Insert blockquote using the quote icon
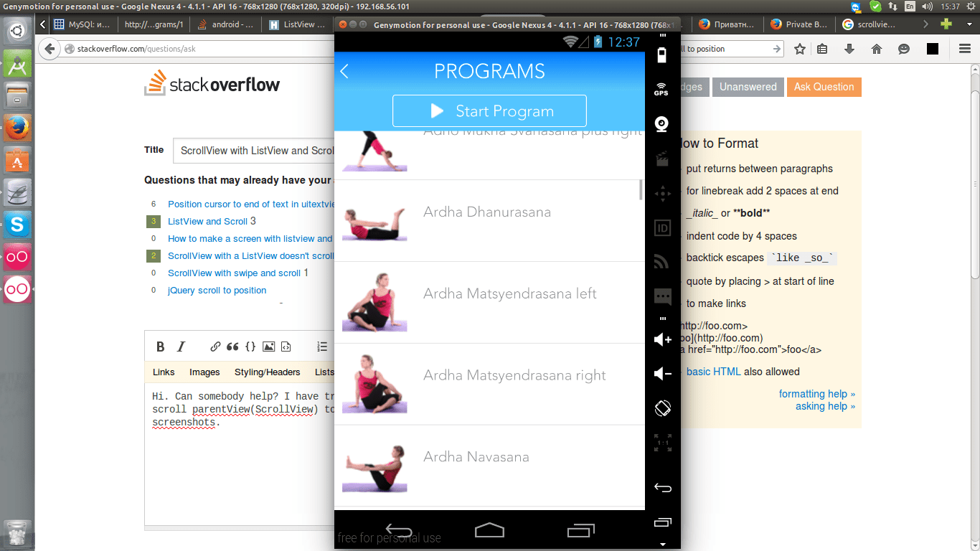This screenshot has height=551, width=980. [232, 347]
